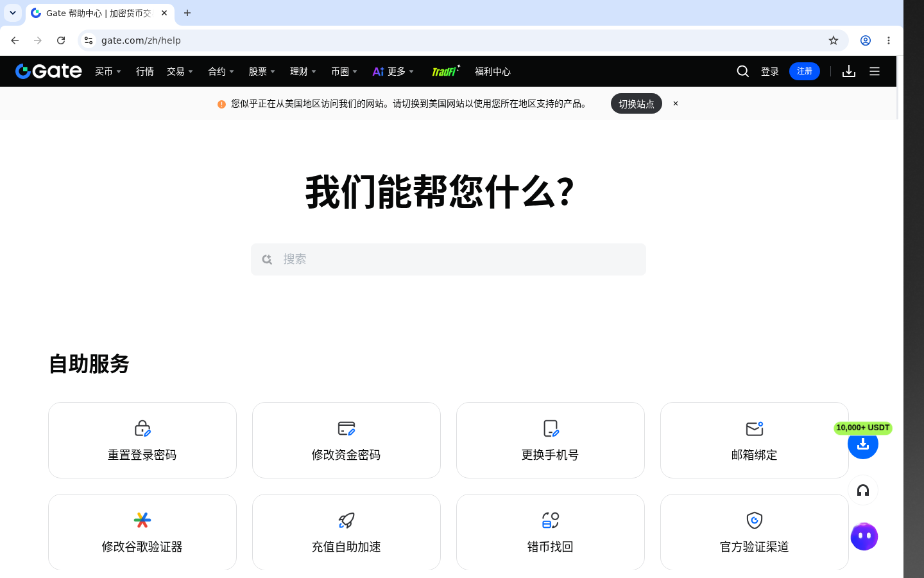Open the purple chatbot assistant icon
Image resolution: width=924 pixels, height=578 pixels.
click(864, 536)
